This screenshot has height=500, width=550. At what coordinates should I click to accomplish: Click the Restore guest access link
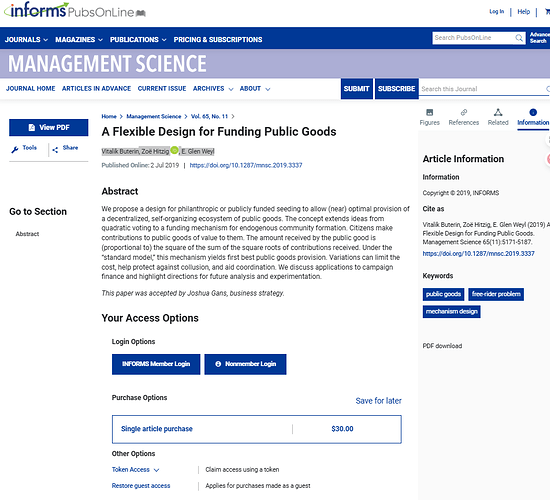141,486
